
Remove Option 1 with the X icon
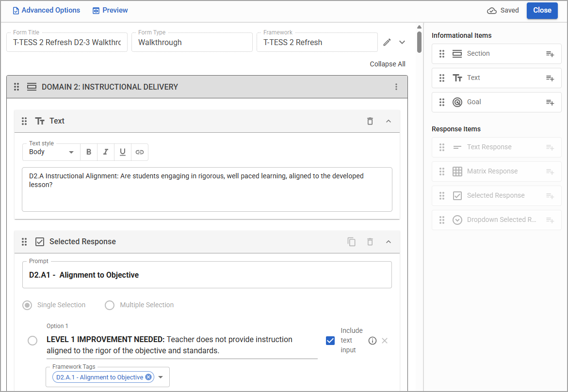coord(385,341)
